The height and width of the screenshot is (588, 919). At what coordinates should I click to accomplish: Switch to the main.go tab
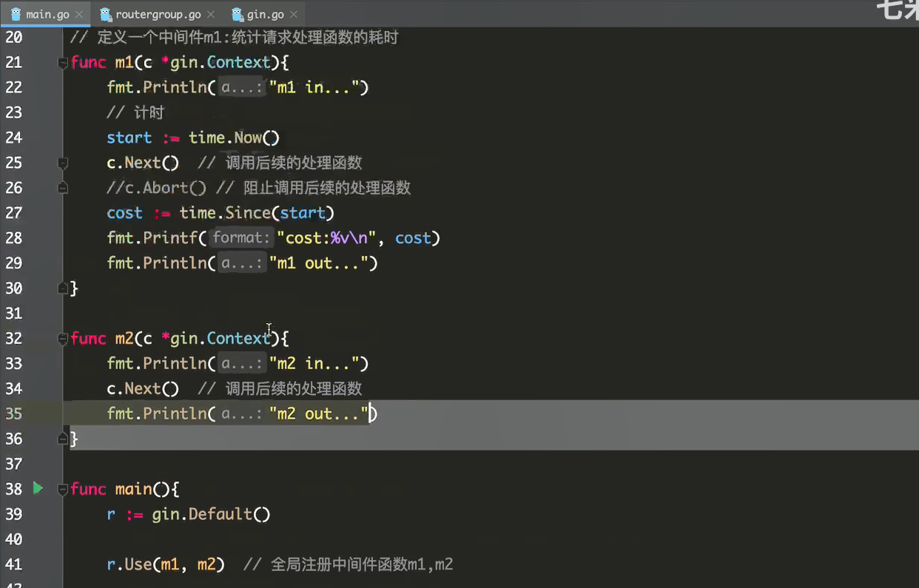[x=45, y=14]
